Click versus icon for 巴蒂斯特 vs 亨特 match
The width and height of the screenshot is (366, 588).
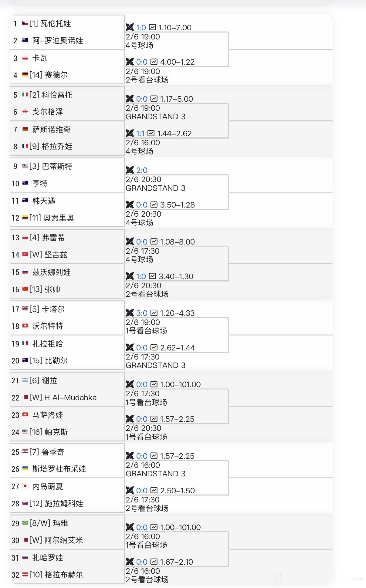point(130,170)
